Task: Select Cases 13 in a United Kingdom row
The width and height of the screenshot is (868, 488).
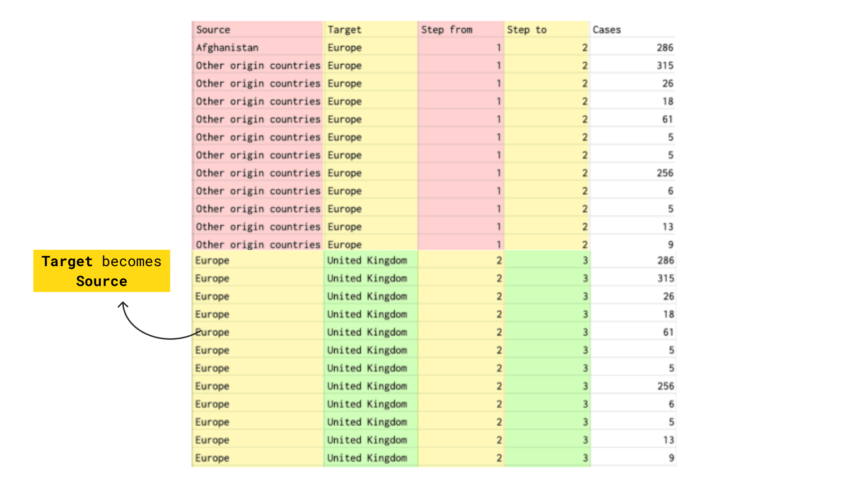Action: [668, 440]
